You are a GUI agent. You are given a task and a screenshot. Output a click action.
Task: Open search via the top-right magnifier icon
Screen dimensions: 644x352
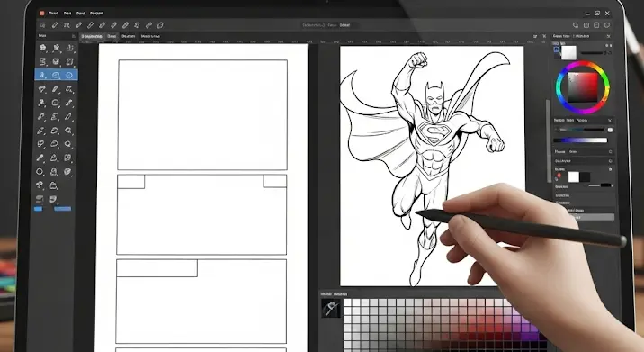(576, 25)
